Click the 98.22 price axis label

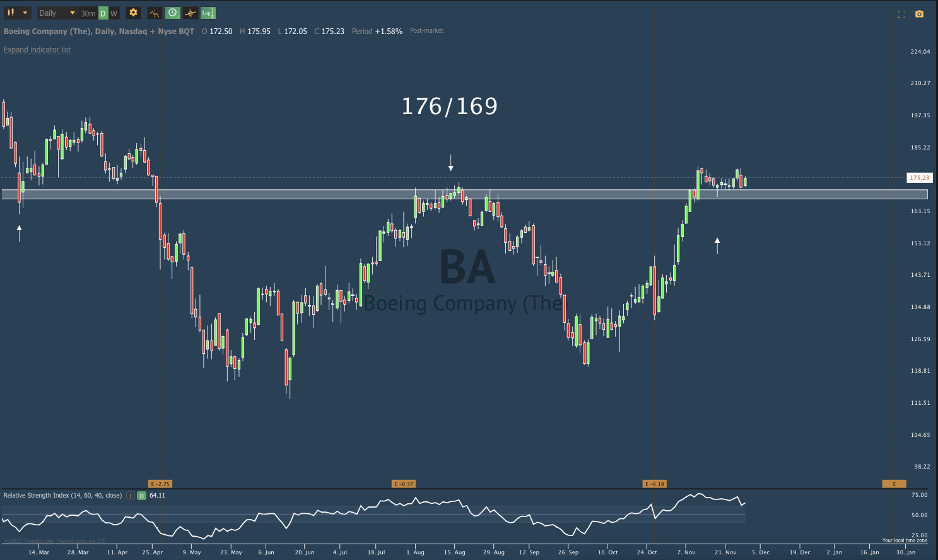click(x=922, y=467)
